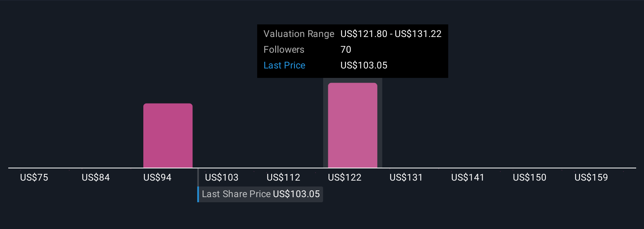The width and height of the screenshot is (644, 229).
Task: Click the US$122 axis label
Action: point(345,177)
